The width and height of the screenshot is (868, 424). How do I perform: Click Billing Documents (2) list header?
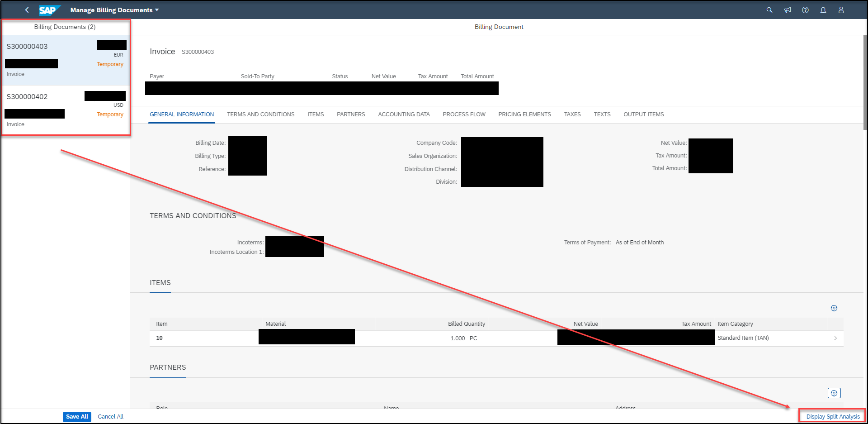[x=65, y=27]
